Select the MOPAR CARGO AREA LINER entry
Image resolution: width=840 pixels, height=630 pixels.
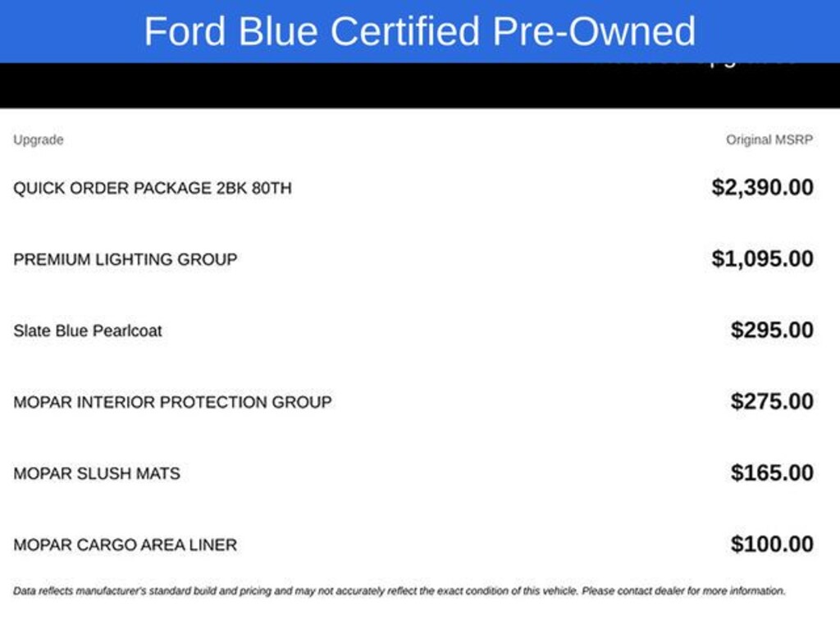click(x=126, y=545)
